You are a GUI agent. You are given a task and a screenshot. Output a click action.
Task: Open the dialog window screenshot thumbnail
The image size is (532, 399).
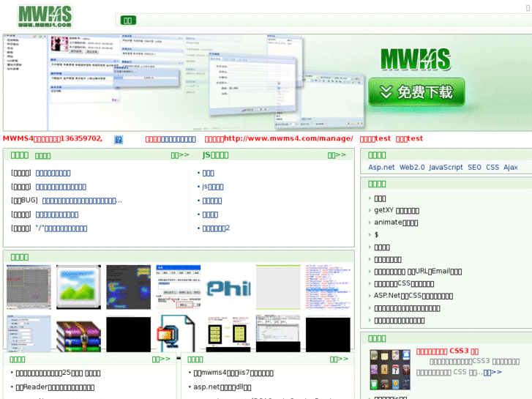pyautogui.click(x=178, y=287)
